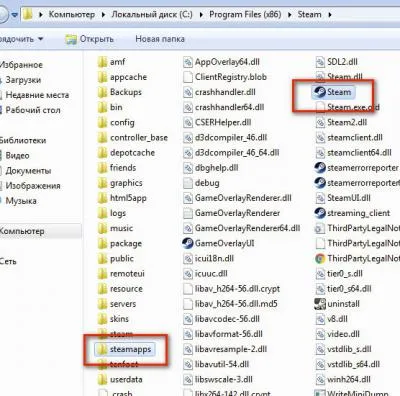
Task: Select the file d3dcompiler_46.dll
Action: (x=225, y=138)
